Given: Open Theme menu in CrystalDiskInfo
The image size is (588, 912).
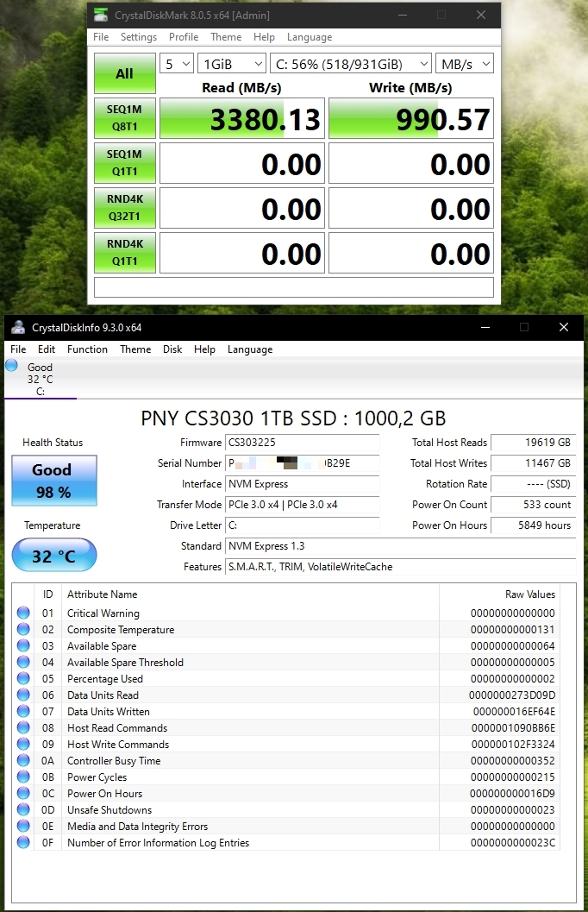Looking at the screenshot, I should point(135,349).
